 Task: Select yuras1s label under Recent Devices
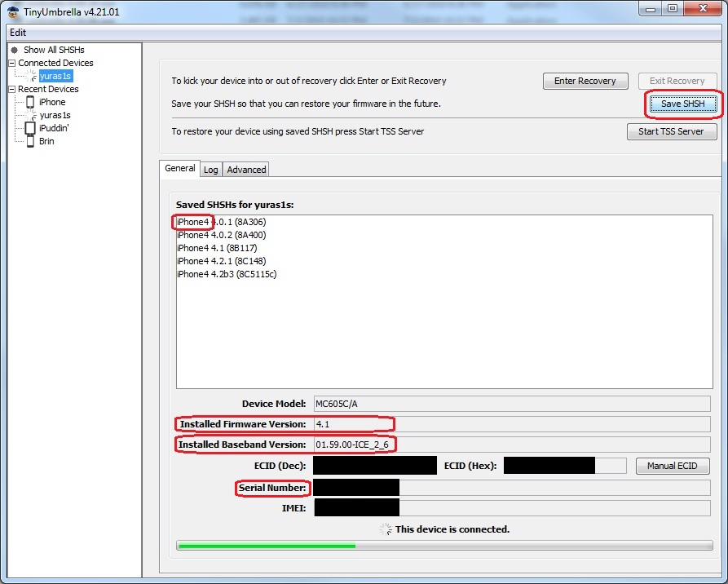pos(55,115)
